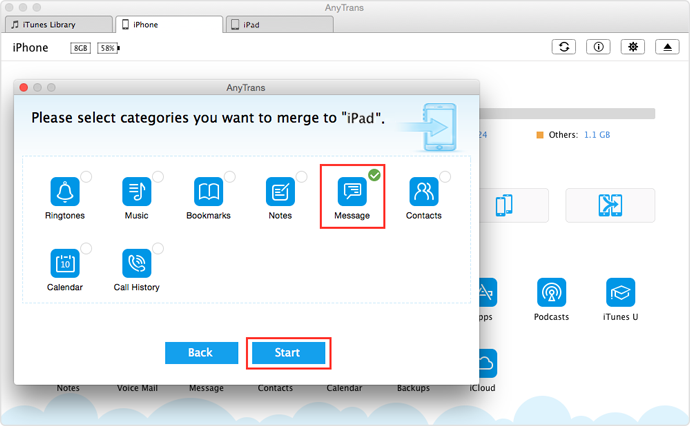Open iTunes U icon in main window

point(620,292)
